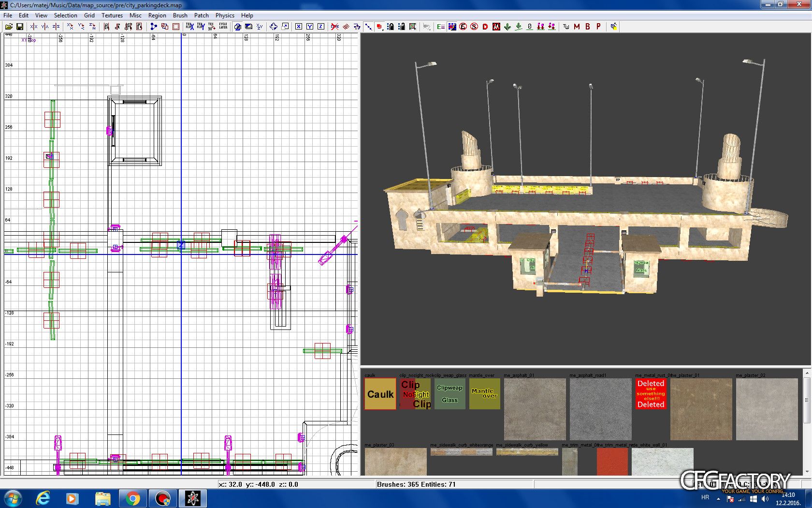812x508 pixels.
Task: Click the red D toolbar icon
Action: click(x=485, y=27)
